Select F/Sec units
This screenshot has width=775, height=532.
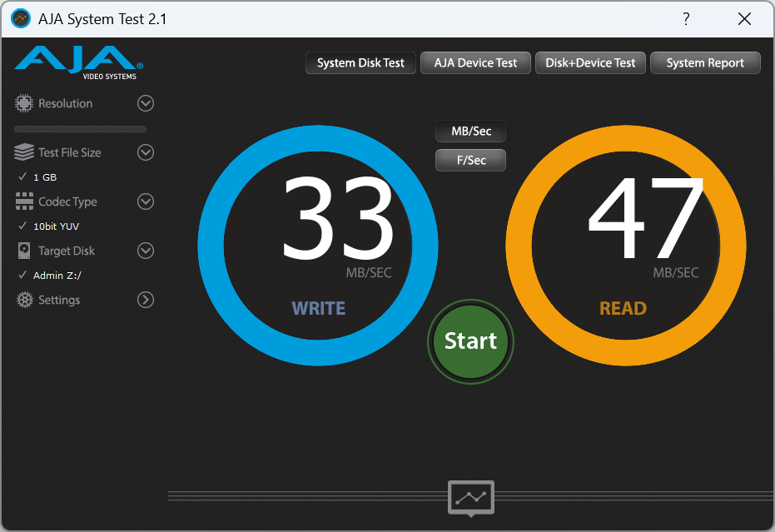[470, 160]
